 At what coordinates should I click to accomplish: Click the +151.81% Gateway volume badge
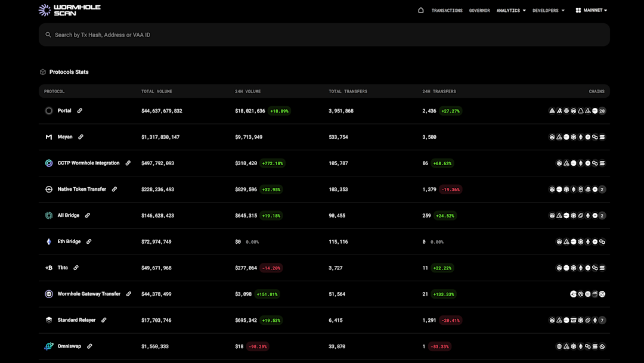[x=267, y=294]
